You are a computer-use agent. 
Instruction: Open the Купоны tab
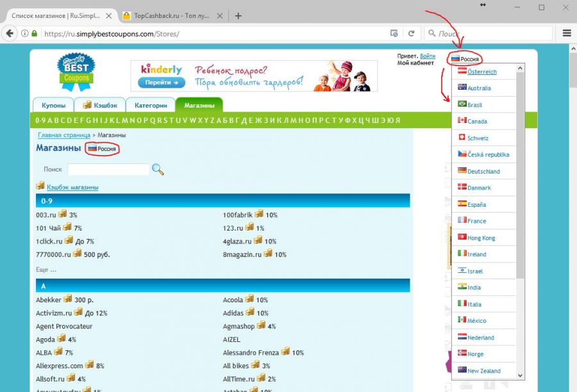(53, 105)
